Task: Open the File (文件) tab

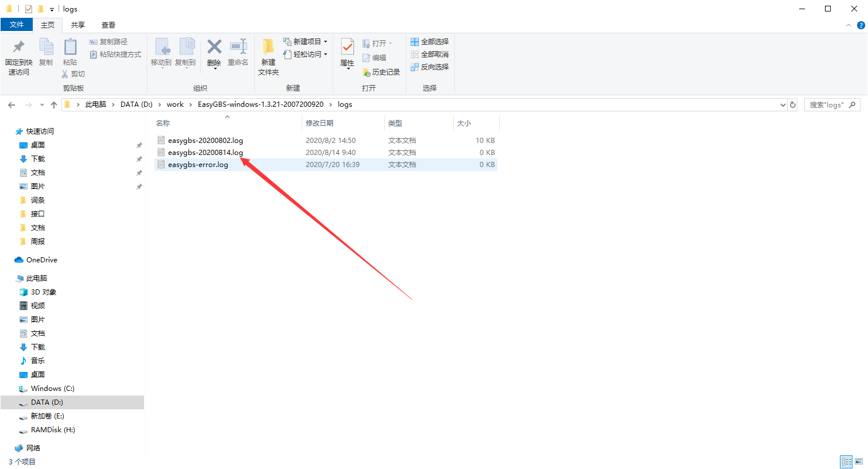Action: (x=17, y=25)
